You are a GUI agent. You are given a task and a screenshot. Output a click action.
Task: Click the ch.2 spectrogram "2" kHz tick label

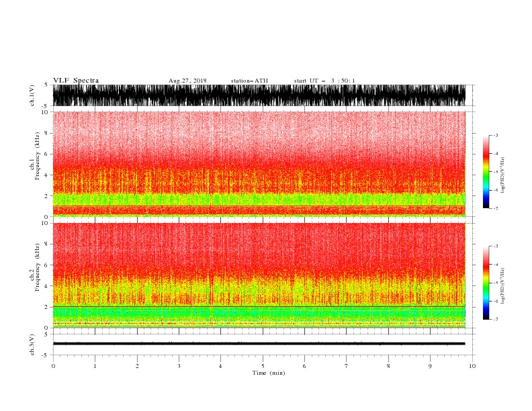pos(46,307)
